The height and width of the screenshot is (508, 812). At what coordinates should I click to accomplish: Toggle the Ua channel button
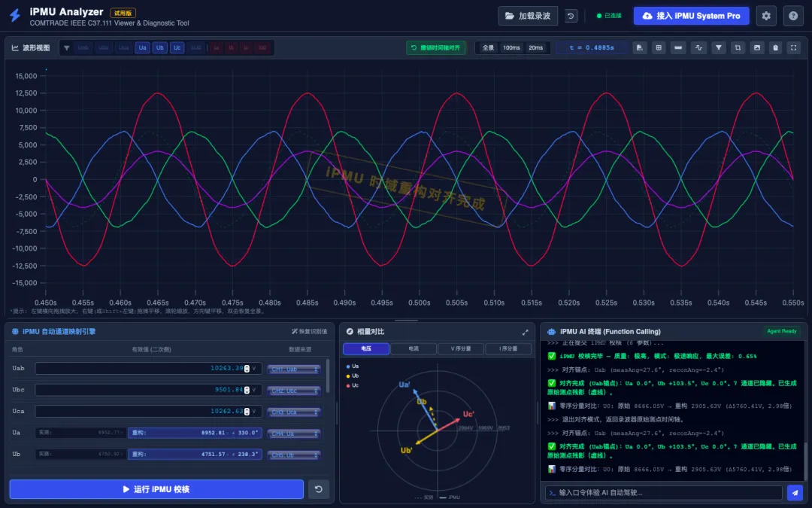tap(142, 47)
